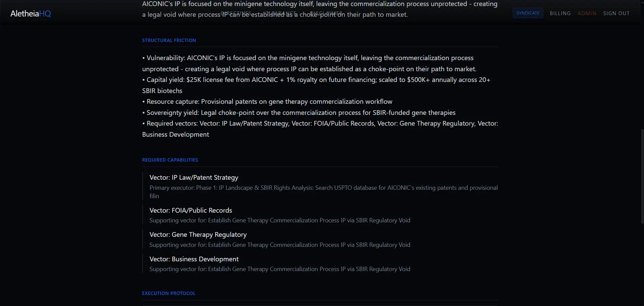This screenshot has height=306, width=644.
Task: Open the Disclaimer nav item
Action: pyautogui.click(x=326, y=13)
